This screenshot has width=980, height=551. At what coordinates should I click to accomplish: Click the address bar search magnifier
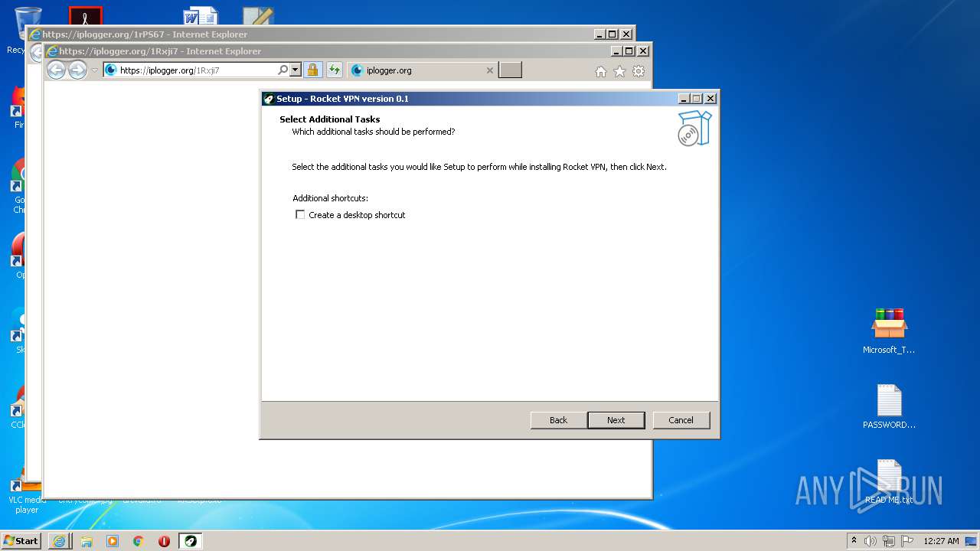point(283,70)
